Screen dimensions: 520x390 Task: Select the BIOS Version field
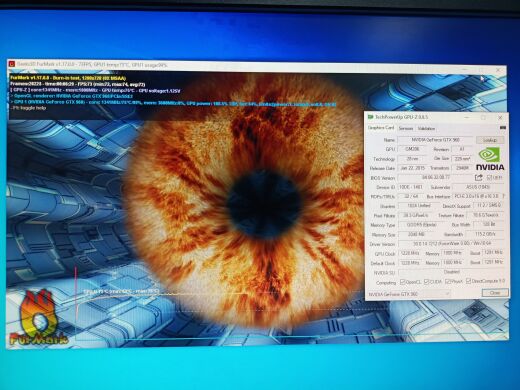pos(436,177)
